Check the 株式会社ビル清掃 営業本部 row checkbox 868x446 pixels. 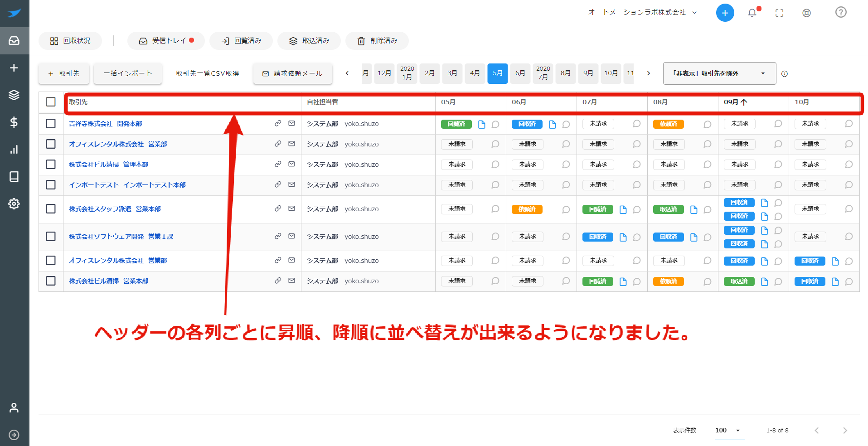coord(51,281)
